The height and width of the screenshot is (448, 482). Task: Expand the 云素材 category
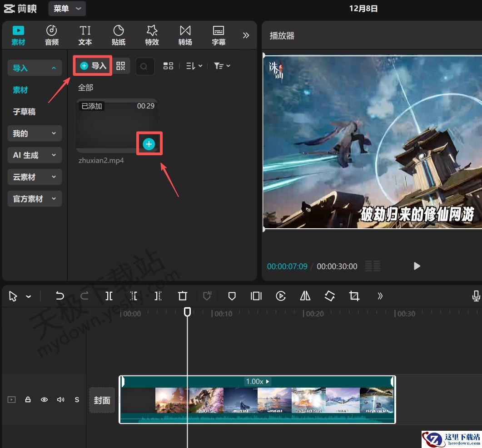35,177
